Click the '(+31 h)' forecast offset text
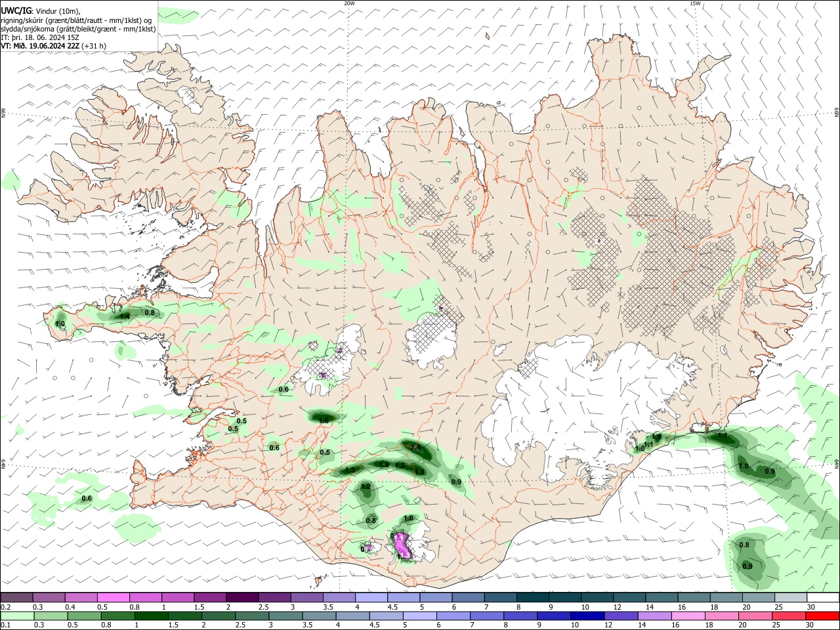Screen dimensions: 840x630 tap(94, 46)
